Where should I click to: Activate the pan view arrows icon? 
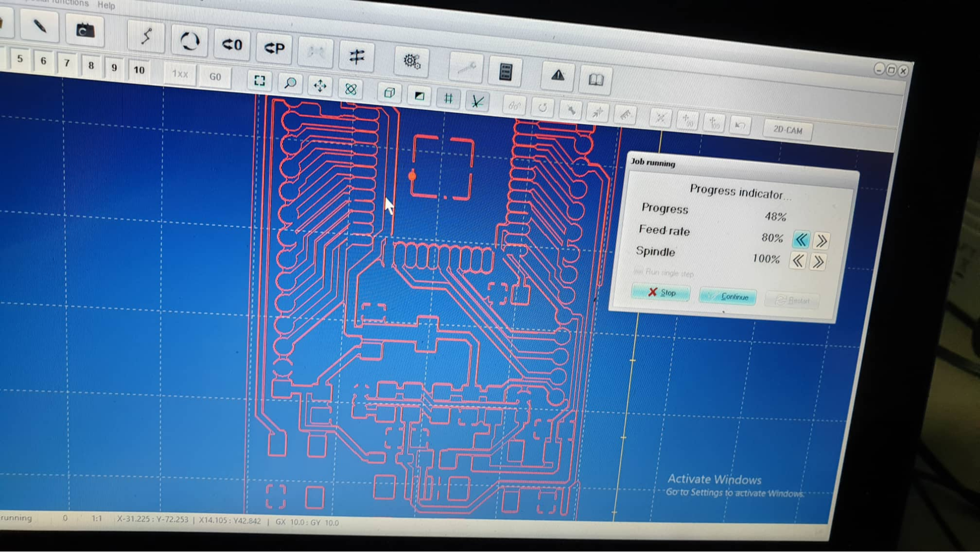click(320, 86)
